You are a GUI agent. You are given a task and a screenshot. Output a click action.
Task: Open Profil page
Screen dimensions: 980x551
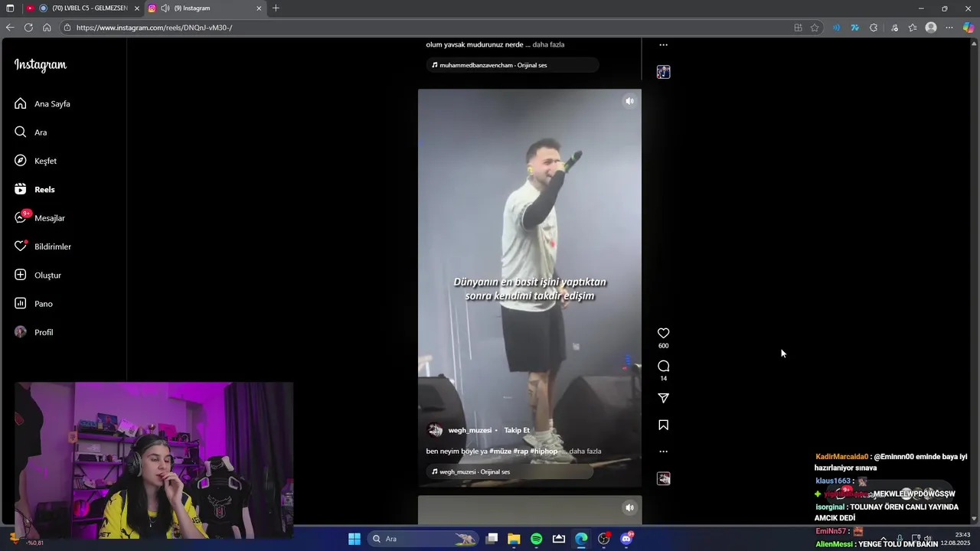point(34,332)
